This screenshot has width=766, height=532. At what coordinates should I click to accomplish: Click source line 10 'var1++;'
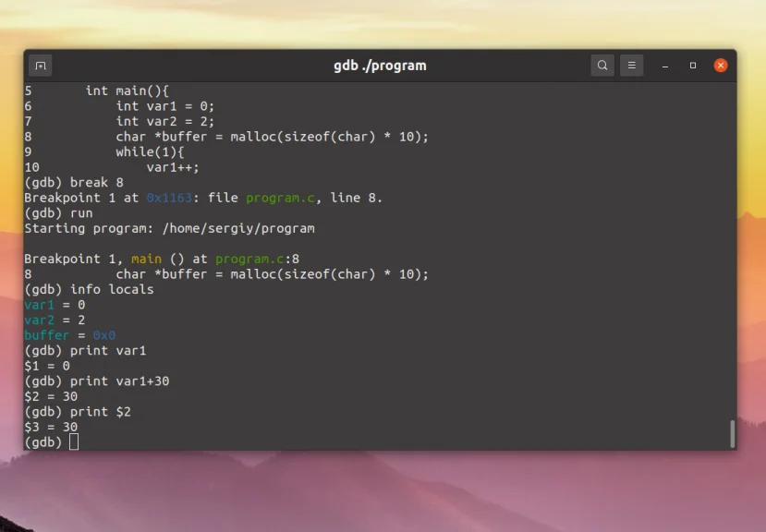coord(112,167)
